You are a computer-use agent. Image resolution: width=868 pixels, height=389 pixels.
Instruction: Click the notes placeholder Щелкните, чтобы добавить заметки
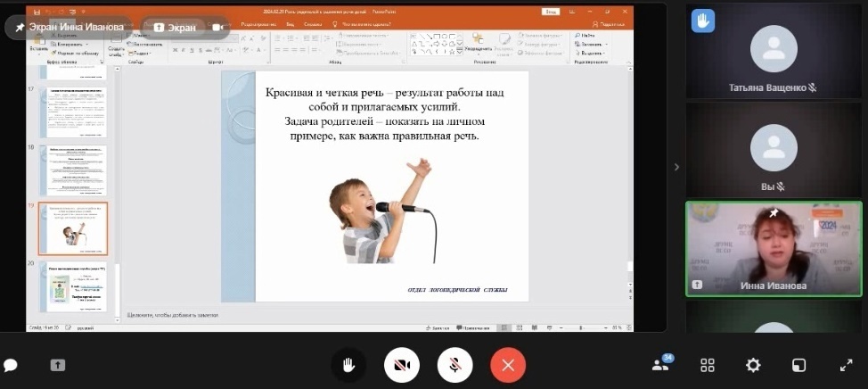172,315
